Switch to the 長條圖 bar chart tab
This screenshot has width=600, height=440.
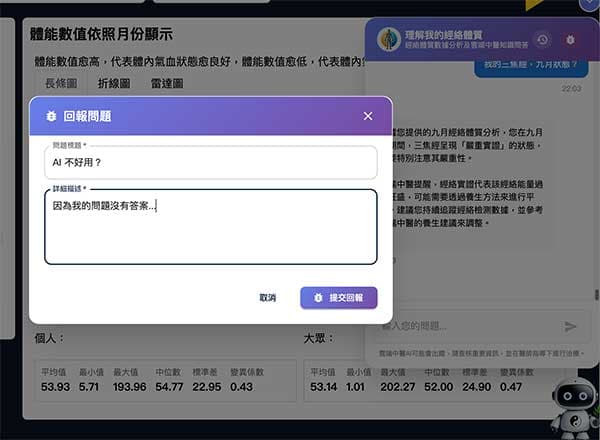[x=61, y=84]
